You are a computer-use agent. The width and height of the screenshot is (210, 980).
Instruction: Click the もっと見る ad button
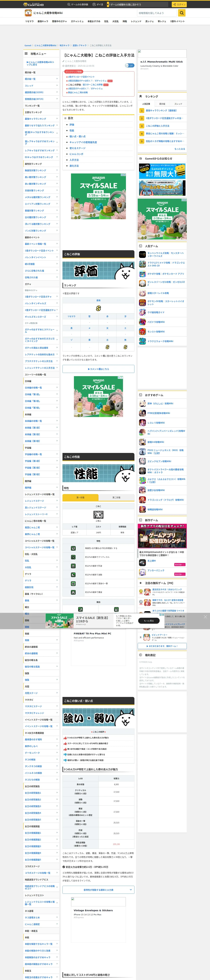(149, 621)
